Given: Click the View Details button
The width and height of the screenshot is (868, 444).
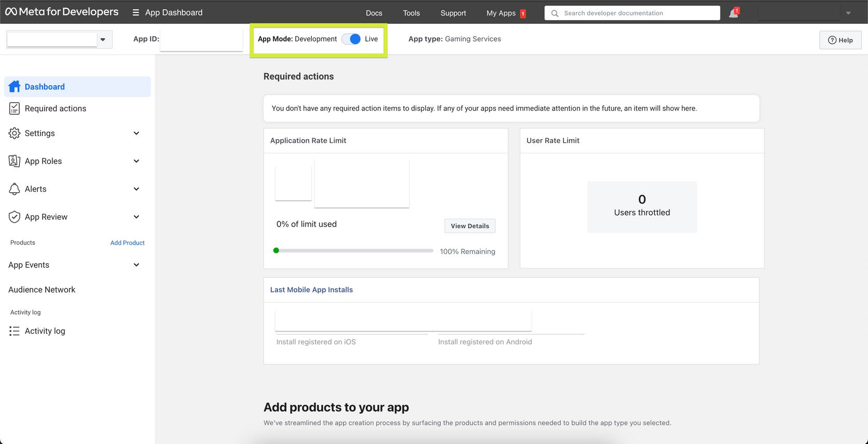Looking at the screenshot, I should [470, 226].
